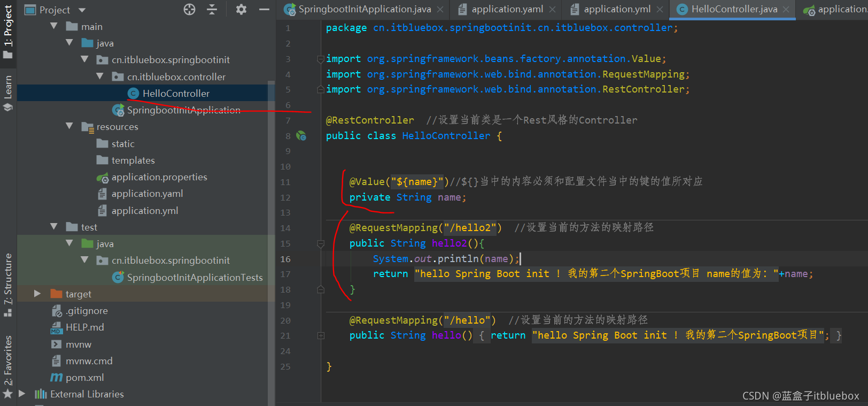This screenshot has width=868, height=406.
Task: Collapse the test folder
Action: click(54, 227)
